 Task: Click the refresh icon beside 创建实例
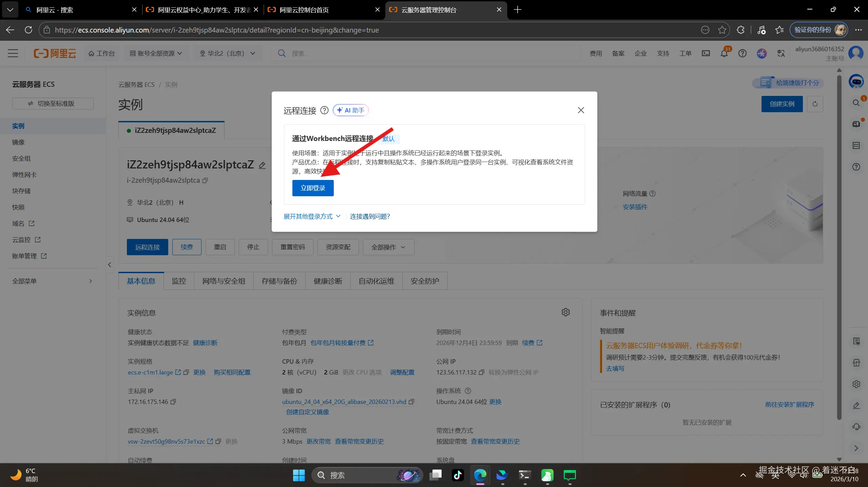pos(815,104)
